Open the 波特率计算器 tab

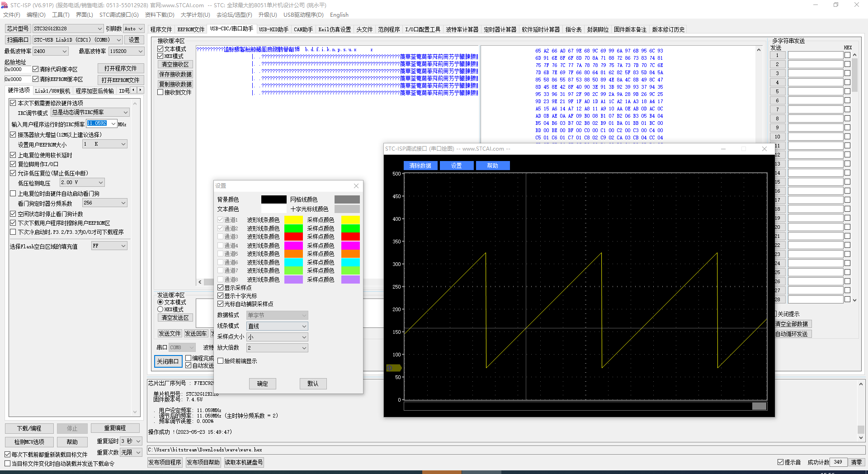[x=462, y=29]
